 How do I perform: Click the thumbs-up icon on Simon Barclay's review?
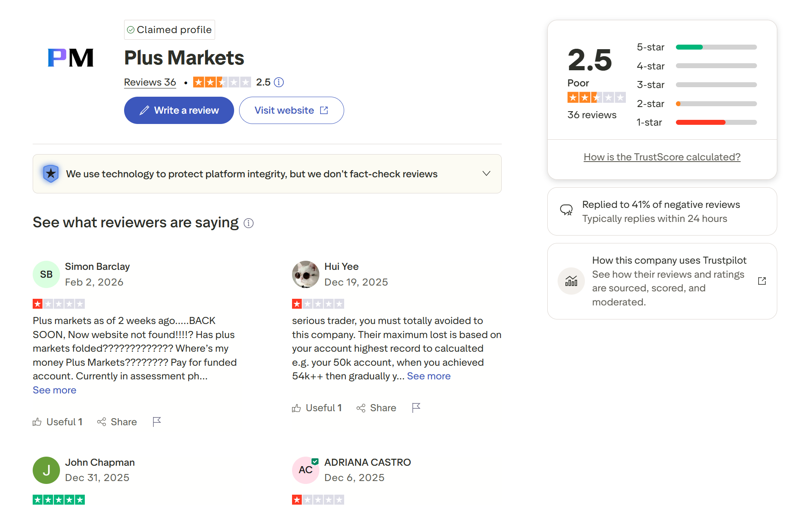[x=37, y=422]
